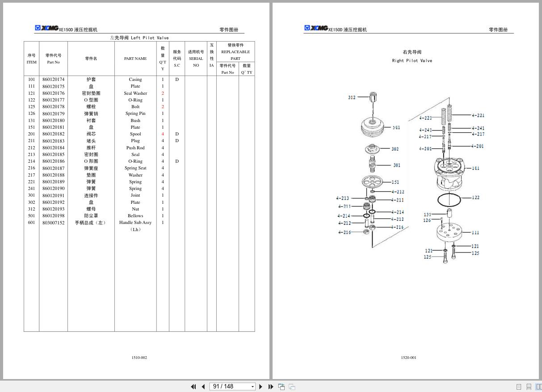The image size is (542, 392).
Task: Click diagram label 111 on plate
Action: 475,232
